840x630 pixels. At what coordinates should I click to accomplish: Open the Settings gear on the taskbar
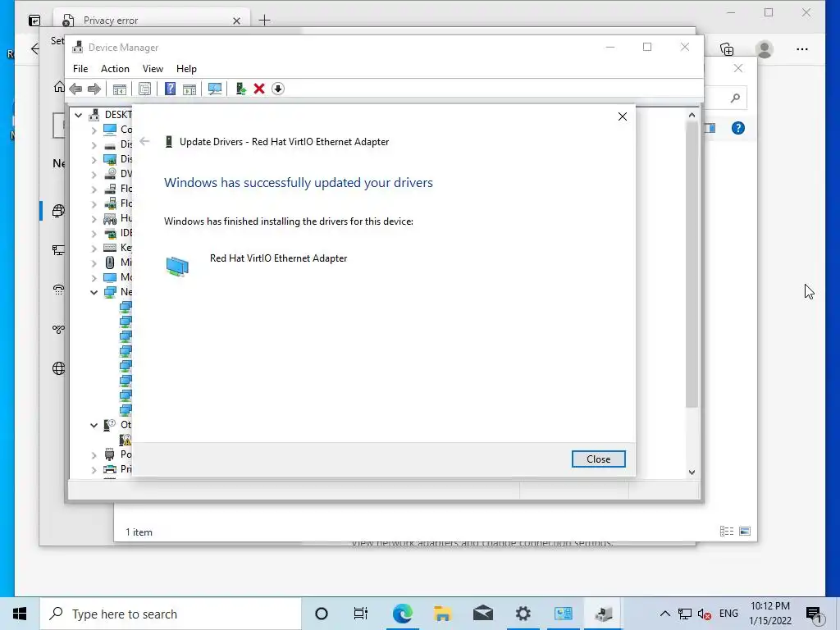tap(523, 614)
